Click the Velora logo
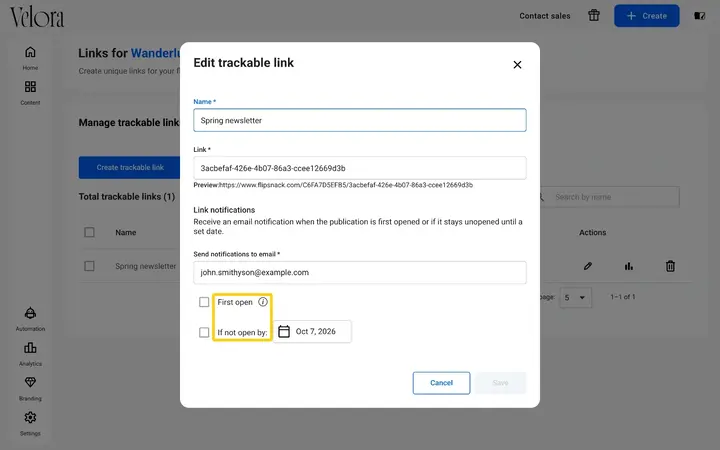The height and width of the screenshot is (450, 720). [x=37, y=17]
